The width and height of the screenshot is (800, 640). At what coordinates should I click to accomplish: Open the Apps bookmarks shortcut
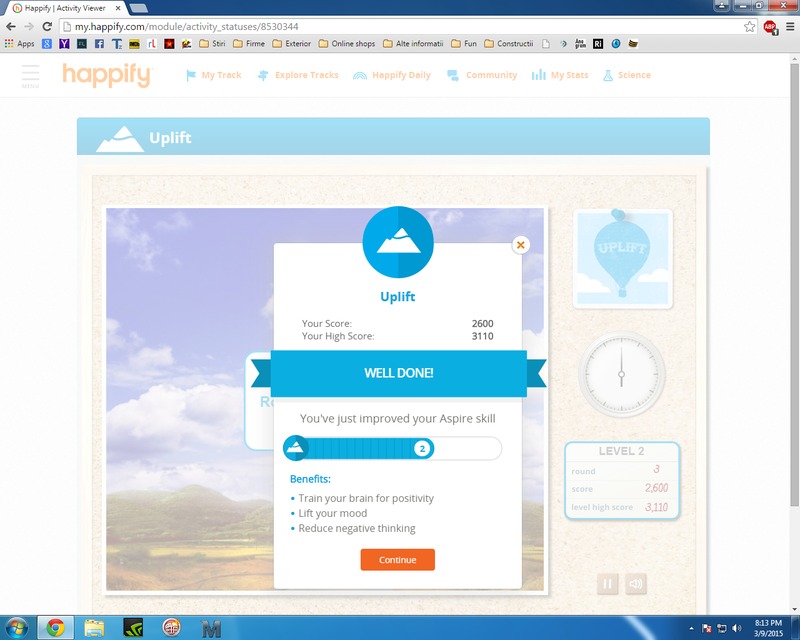coord(19,44)
